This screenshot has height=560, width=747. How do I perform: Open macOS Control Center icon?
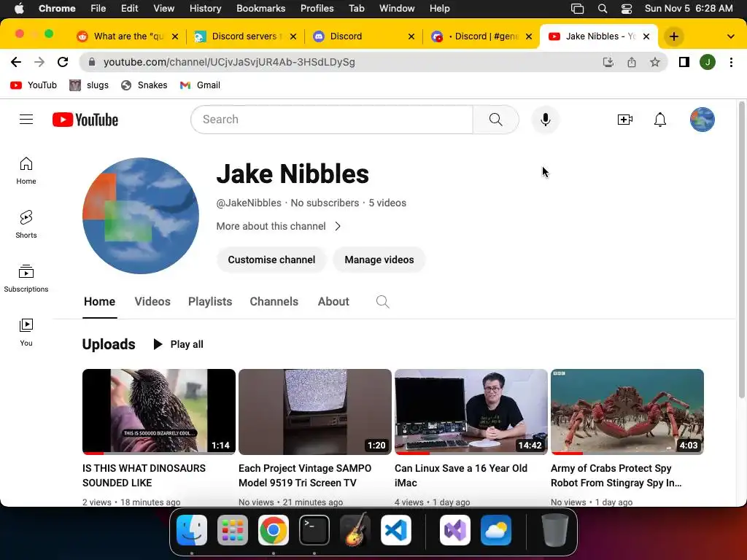[627, 8]
